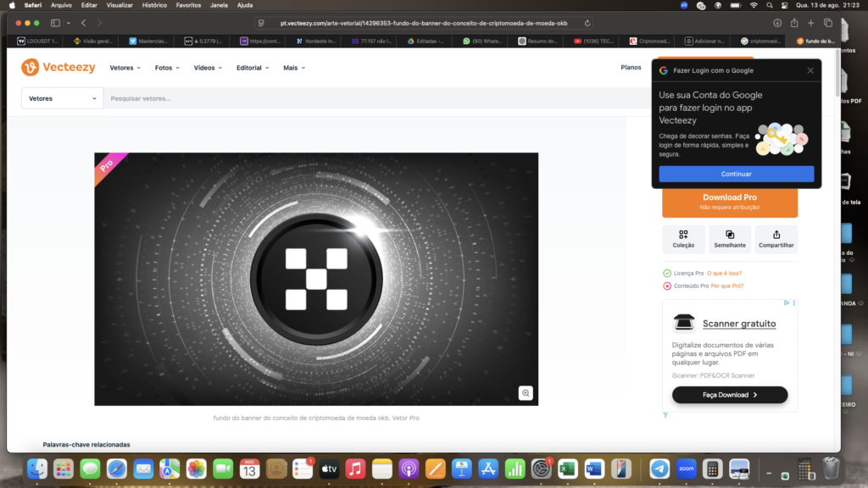Click the Safari forward arrow
The image size is (868, 488).
coord(100,23)
